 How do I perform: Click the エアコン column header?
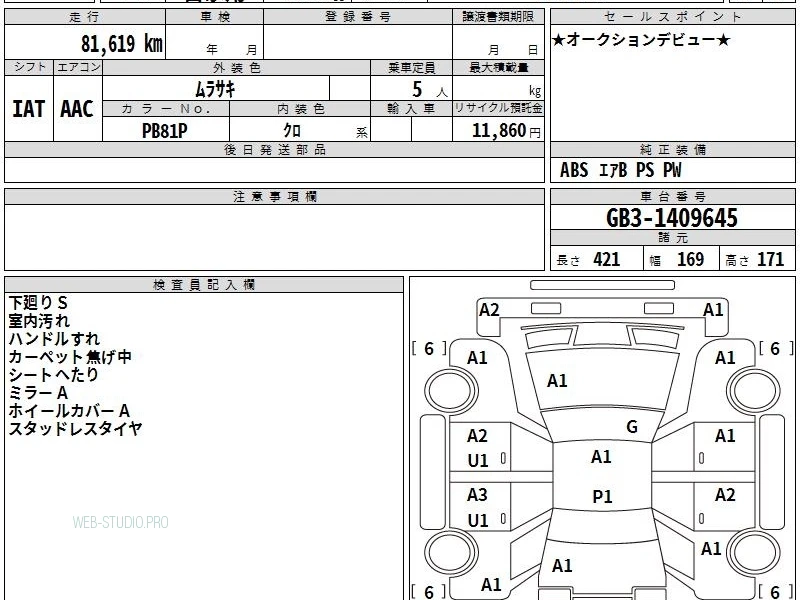(78, 67)
